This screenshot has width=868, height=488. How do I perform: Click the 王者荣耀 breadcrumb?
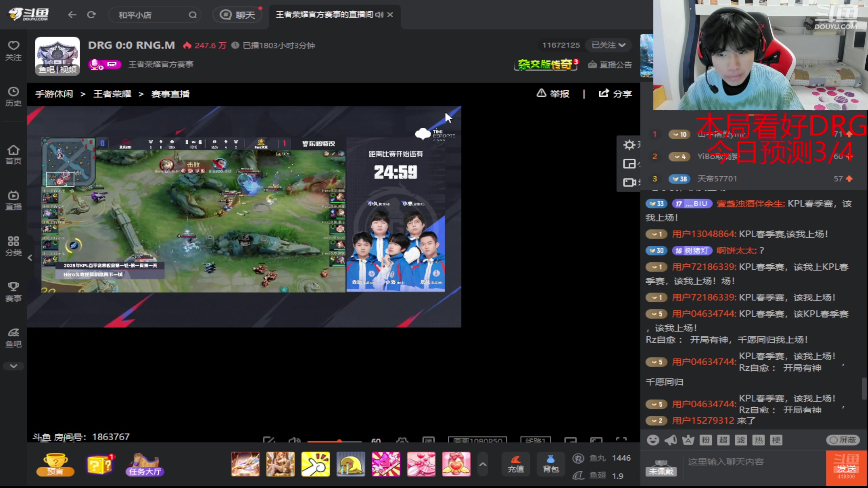(112, 94)
